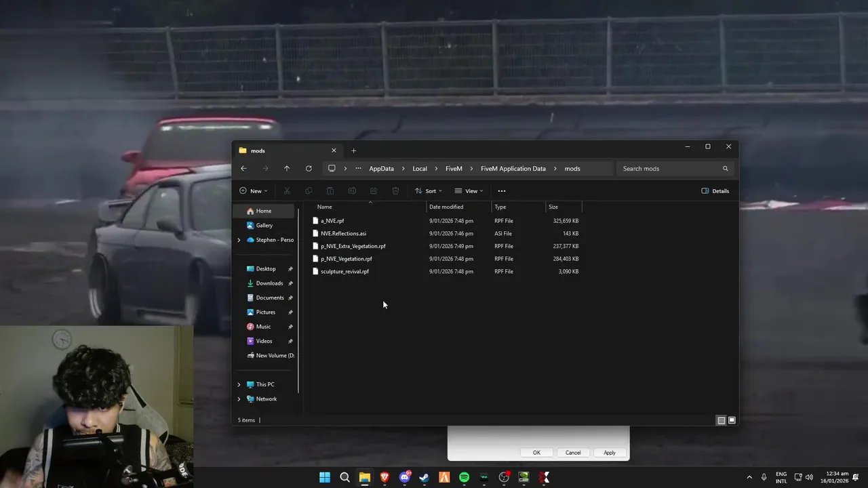This screenshot has height=488, width=868.
Task: Open NVIDIA app from the taskbar
Action: (524, 477)
